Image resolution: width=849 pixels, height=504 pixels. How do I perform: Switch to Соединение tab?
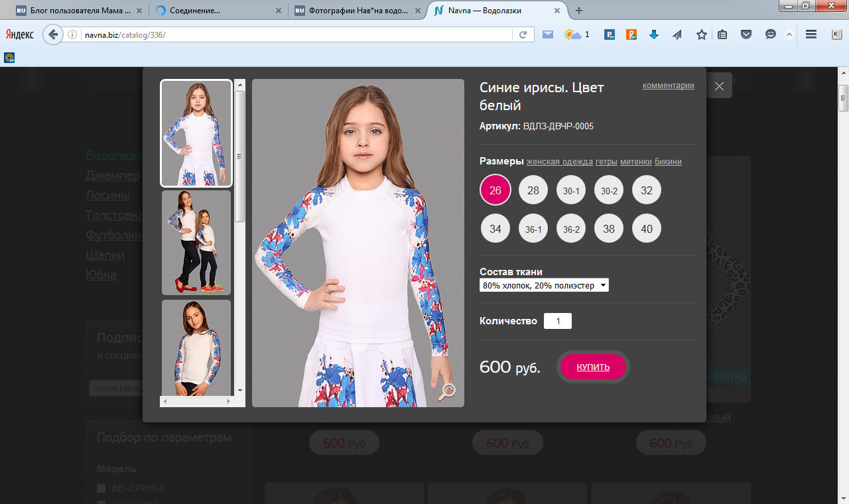(218, 11)
